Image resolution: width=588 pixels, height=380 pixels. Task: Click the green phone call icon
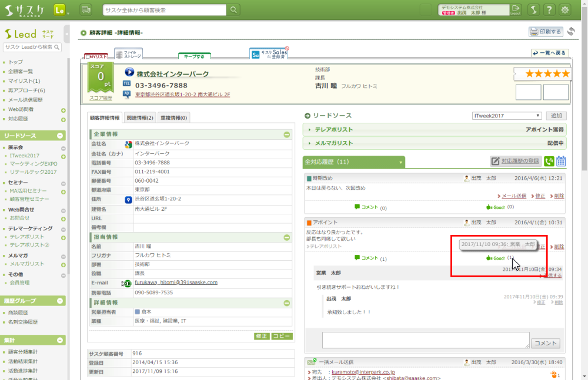click(549, 162)
